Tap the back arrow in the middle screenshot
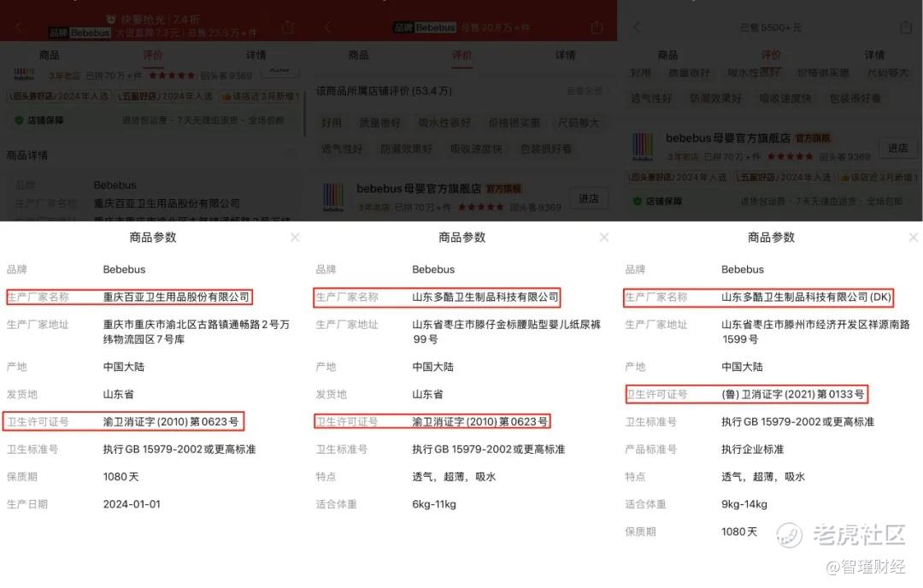This screenshot has height=588, width=923. [328, 27]
